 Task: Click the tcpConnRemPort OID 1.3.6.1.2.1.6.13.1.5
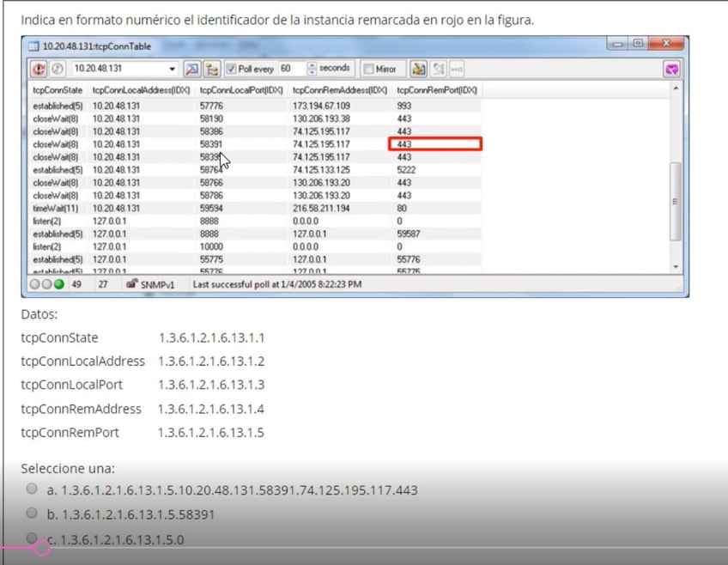pos(211,433)
